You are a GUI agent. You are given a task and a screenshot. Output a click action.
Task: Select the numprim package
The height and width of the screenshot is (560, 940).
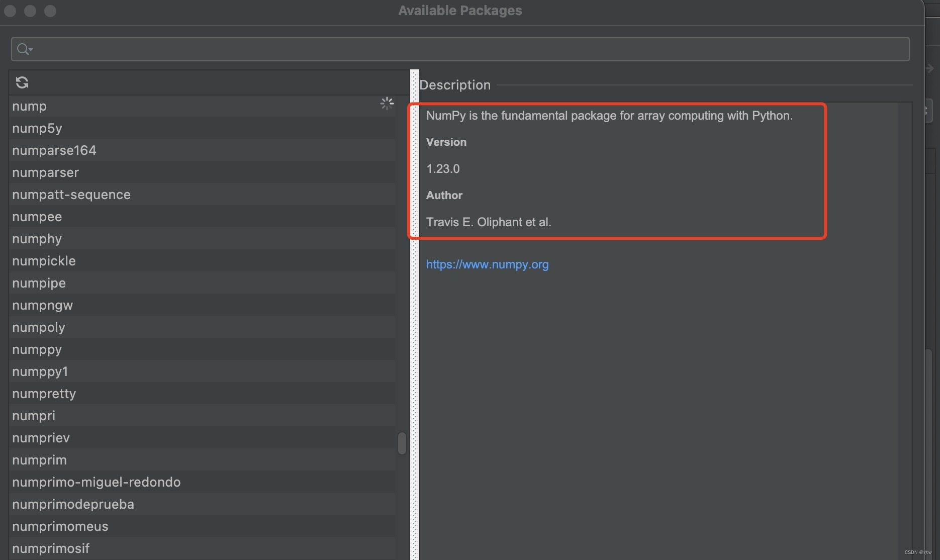click(202, 460)
